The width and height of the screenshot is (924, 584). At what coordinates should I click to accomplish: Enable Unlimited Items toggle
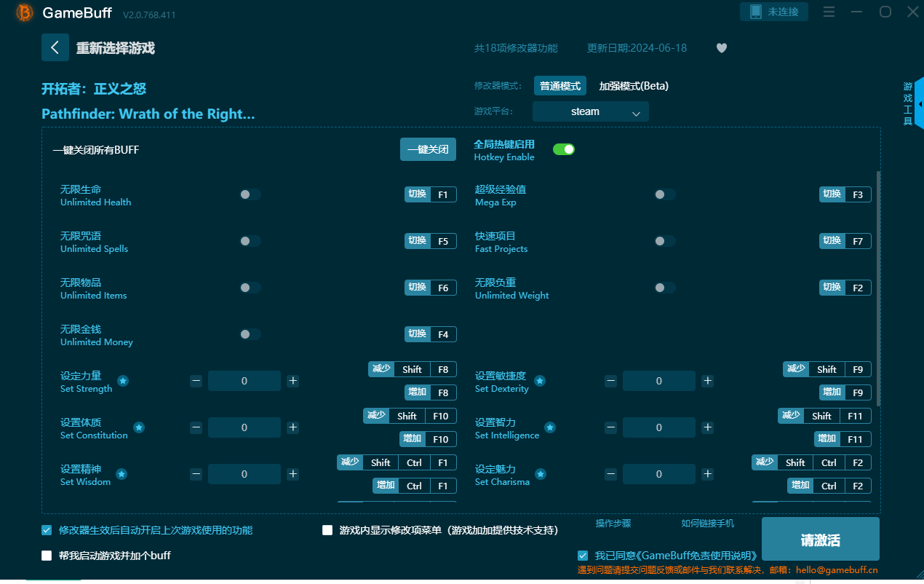pyautogui.click(x=250, y=288)
